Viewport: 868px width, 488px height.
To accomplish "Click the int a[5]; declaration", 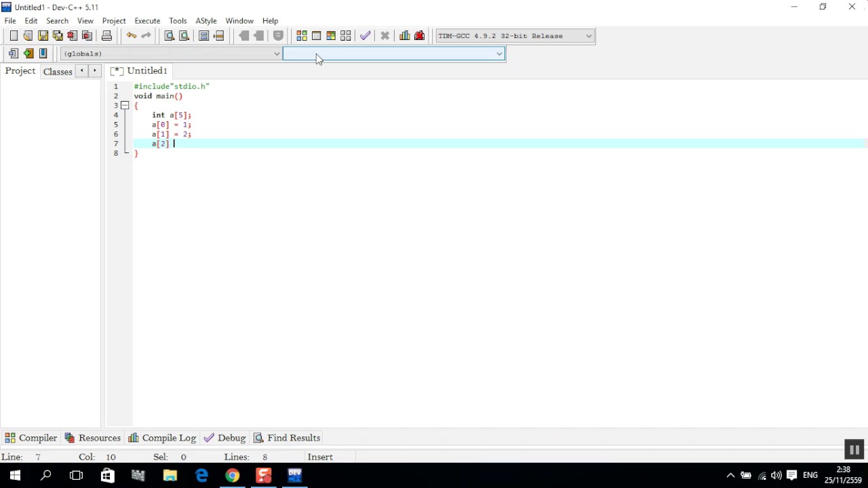I will tap(172, 115).
